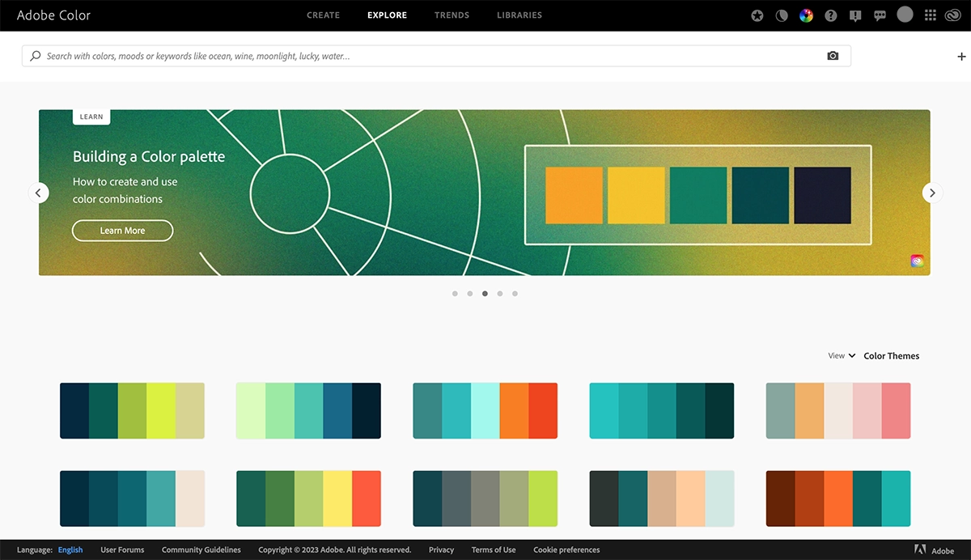The width and height of the screenshot is (971, 560).
Task: Click the 'Building a Color palette' heading
Action: click(x=149, y=157)
